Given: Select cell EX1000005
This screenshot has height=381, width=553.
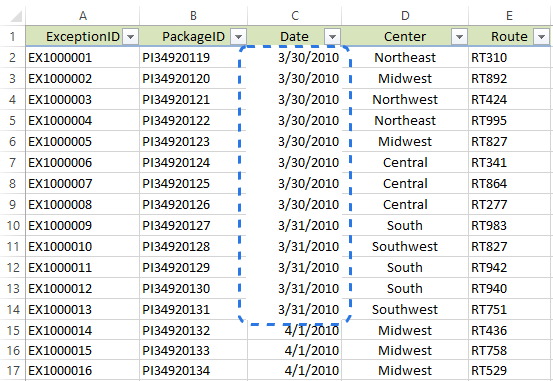Looking at the screenshot, I should pos(83,141).
